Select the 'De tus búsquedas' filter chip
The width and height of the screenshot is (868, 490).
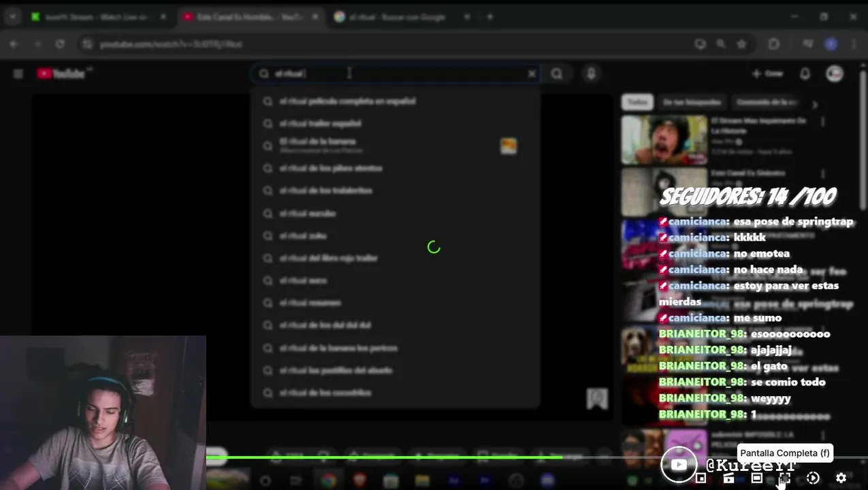692,102
